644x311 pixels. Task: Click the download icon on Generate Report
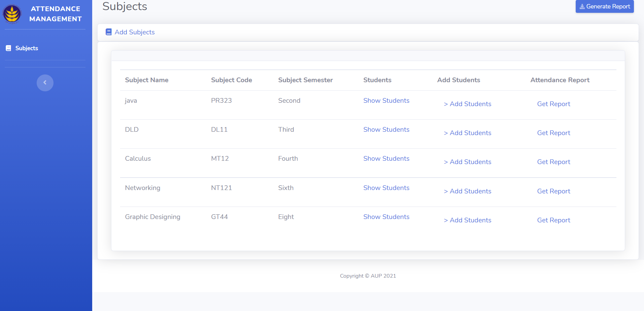[582, 7]
